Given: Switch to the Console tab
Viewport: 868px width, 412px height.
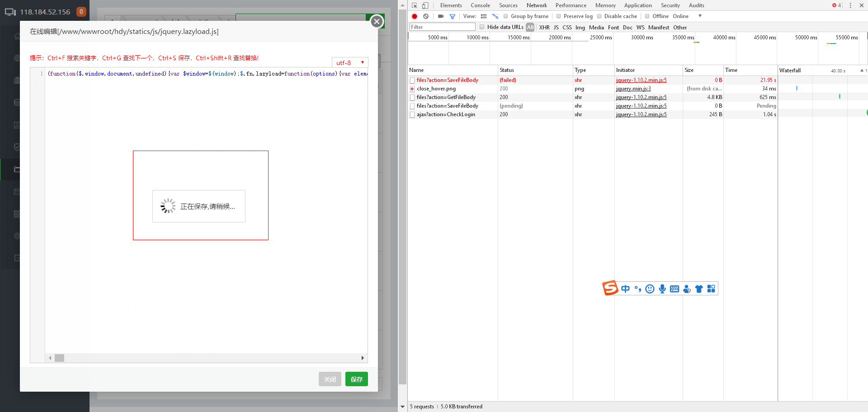Looking at the screenshot, I should click(480, 5).
